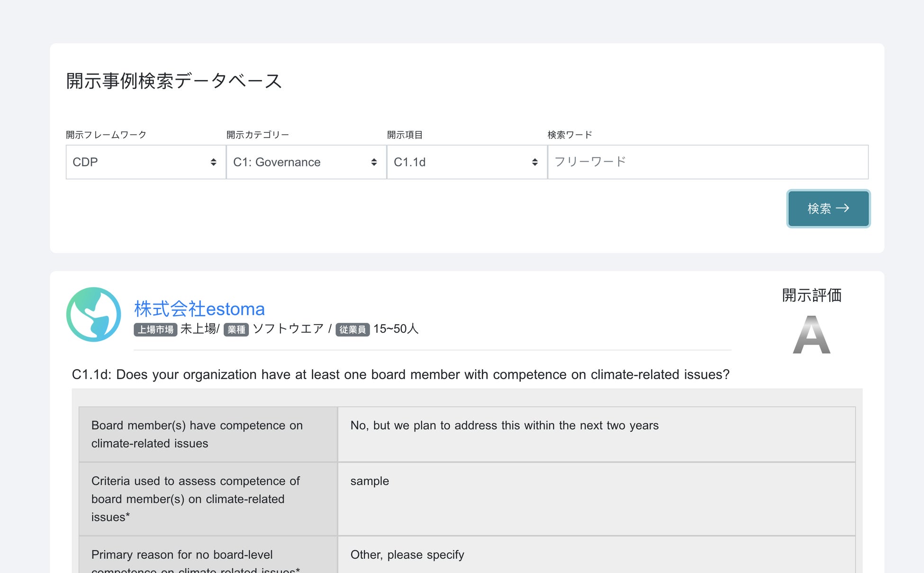Click the CDP dropdown arrow icon
This screenshot has width=924, height=573.
point(213,162)
